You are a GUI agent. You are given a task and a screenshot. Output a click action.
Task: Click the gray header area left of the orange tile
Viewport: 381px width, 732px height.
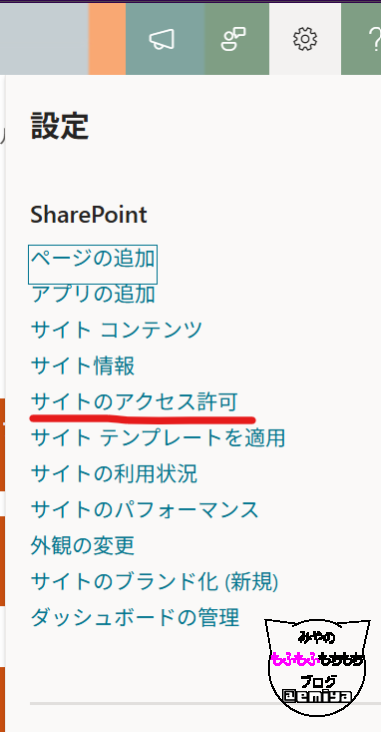pos(44,39)
